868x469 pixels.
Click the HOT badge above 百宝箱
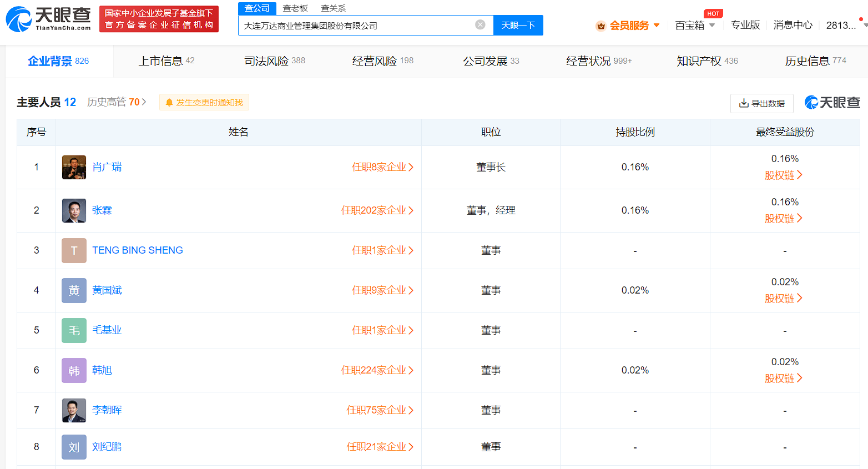pyautogui.click(x=713, y=13)
